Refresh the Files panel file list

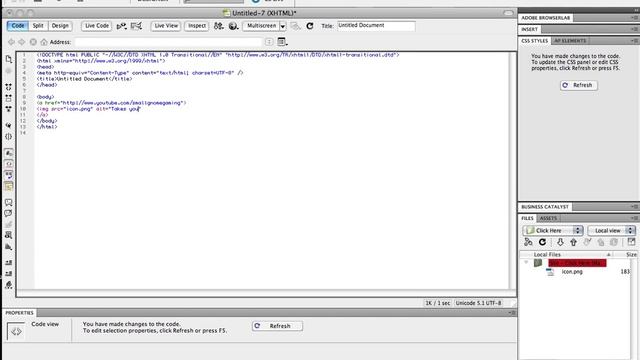pos(542,242)
